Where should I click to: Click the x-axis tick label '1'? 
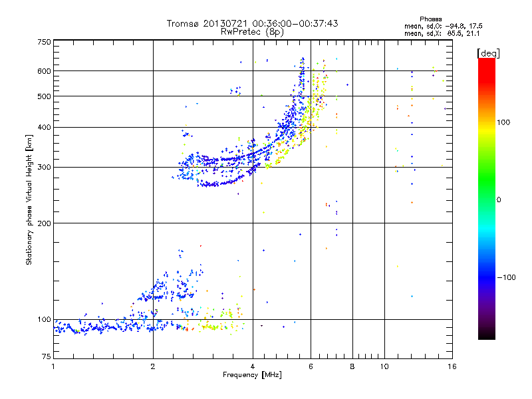click(x=53, y=366)
